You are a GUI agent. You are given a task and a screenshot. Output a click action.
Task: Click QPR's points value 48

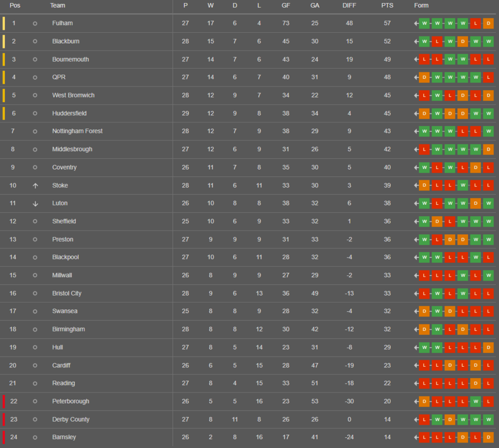[x=387, y=77]
